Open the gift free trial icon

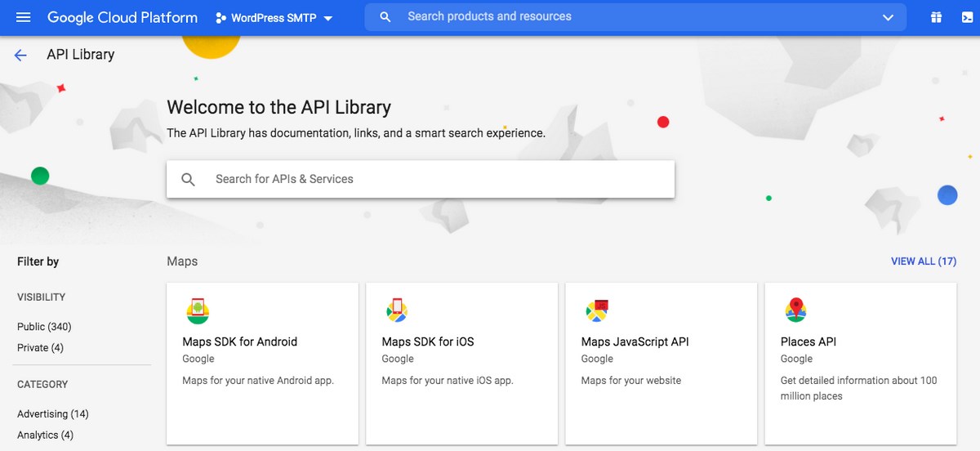click(936, 17)
